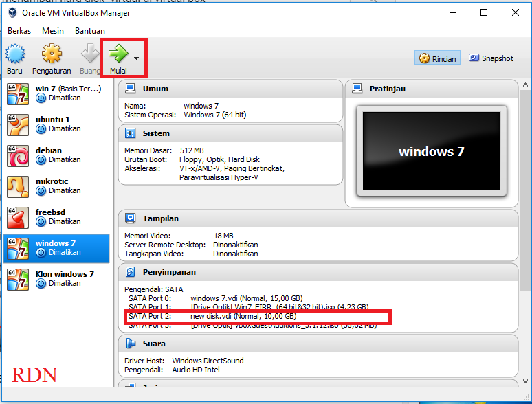
Task: Click the VirtualBox cube title bar icon
Action: coord(12,12)
